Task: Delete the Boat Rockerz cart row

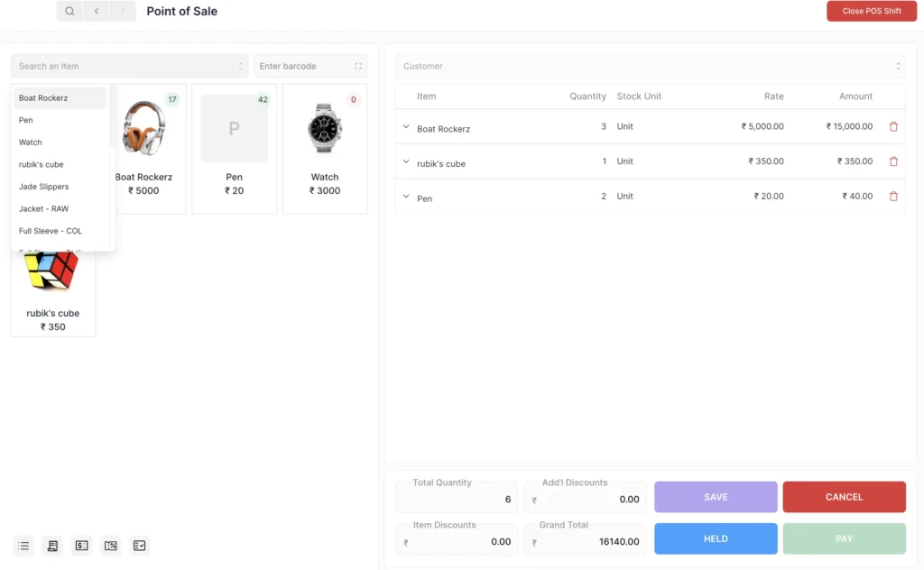Action: [x=893, y=126]
